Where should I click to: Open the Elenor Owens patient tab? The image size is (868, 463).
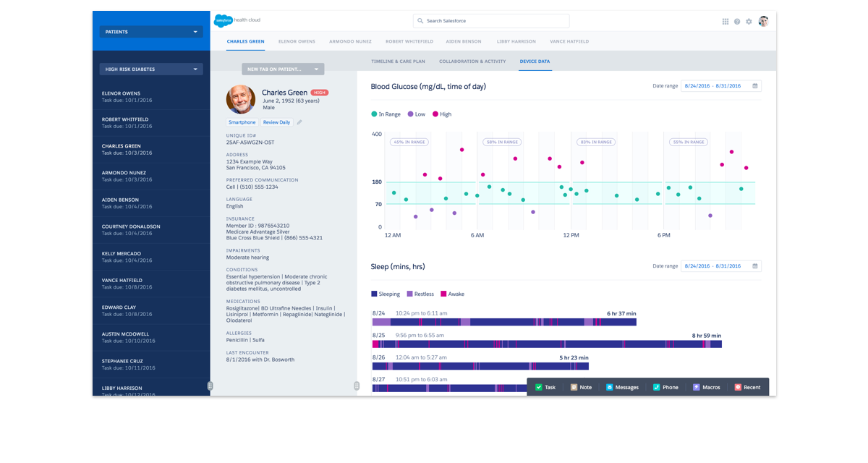297,41
